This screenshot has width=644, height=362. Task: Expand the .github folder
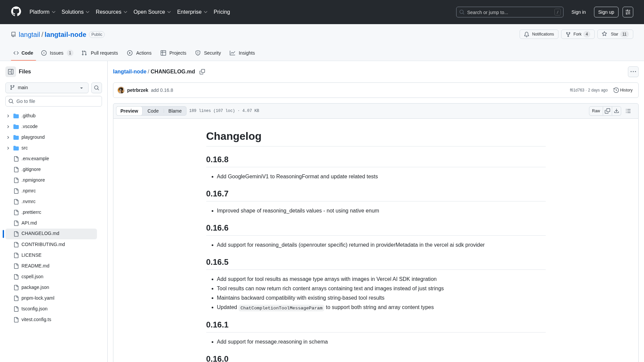click(x=8, y=116)
